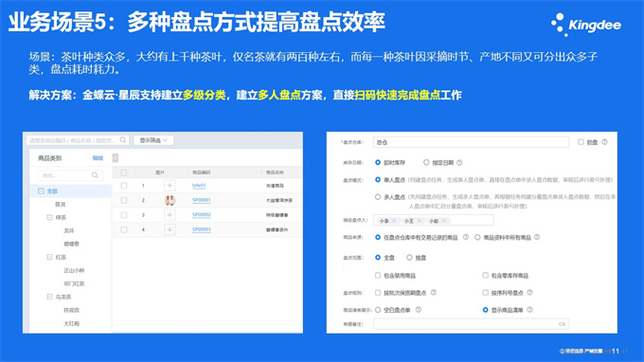Click the blue 编辑 link beside 商品类别
The height and width of the screenshot is (362, 644).
click(98, 158)
